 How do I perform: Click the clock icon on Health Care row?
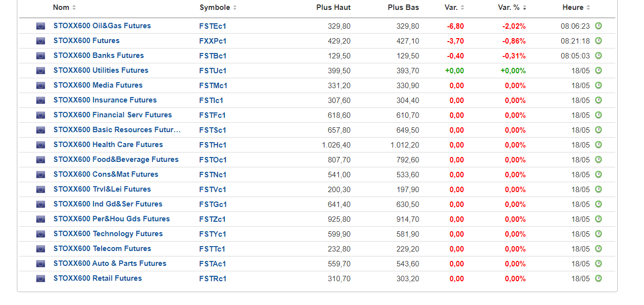(598, 145)
